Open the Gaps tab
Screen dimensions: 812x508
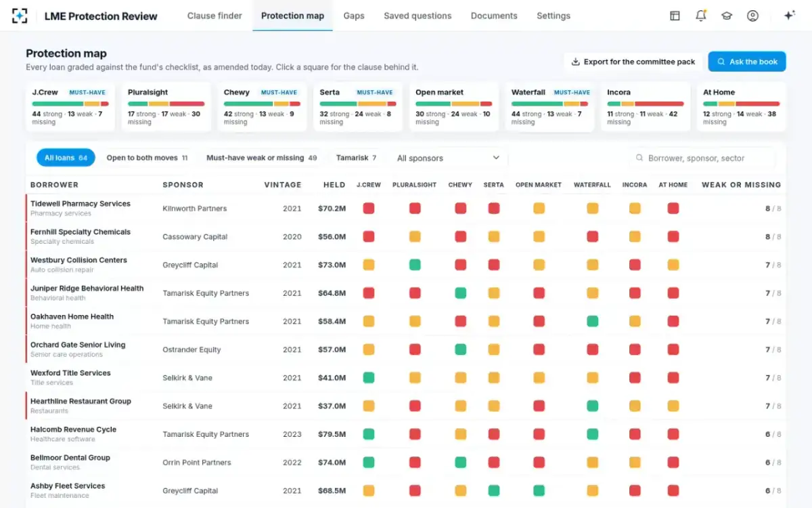point(354,16)
